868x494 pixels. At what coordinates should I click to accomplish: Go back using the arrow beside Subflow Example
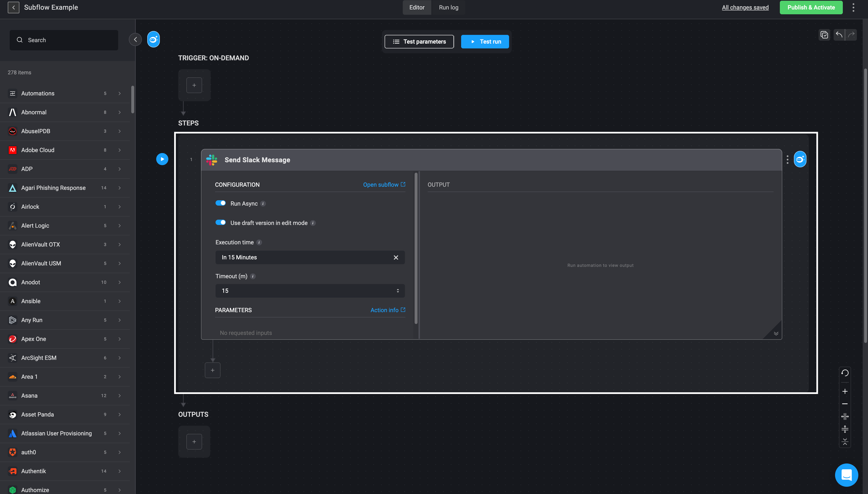pyautogui.click(x=13, y=8)
